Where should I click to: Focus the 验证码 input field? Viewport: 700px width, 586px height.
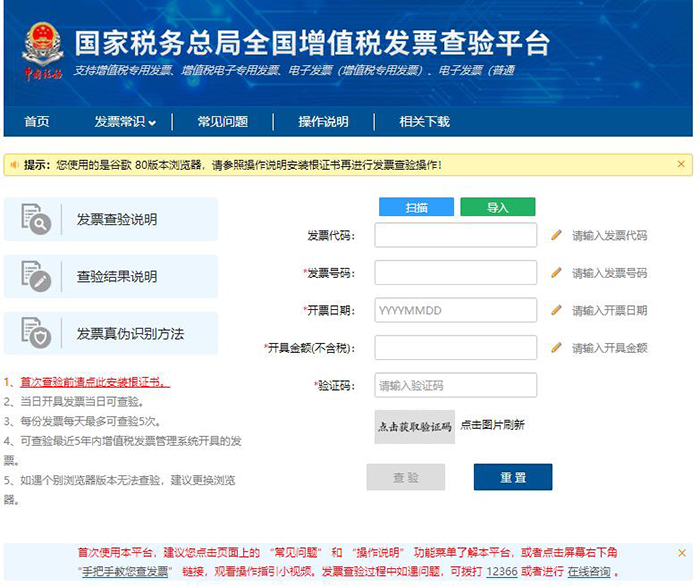456,385
